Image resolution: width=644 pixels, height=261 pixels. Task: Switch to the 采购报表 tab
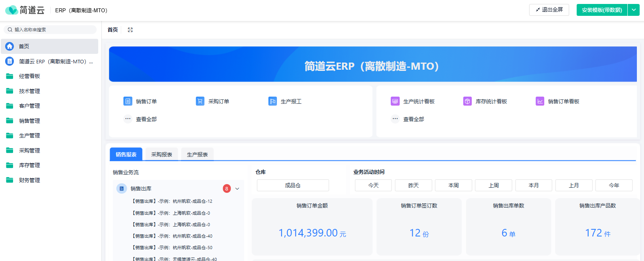point(162,154)
